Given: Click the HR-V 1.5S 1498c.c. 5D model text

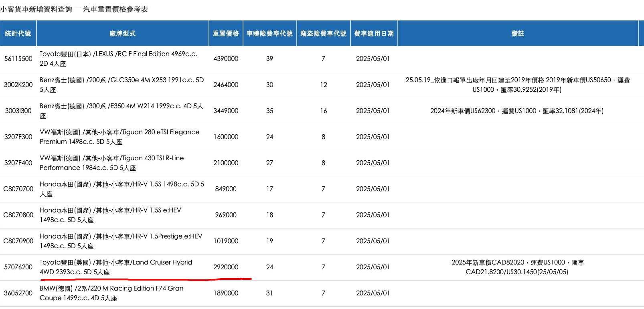Looking at the screenshot, I should click(122, 189).
